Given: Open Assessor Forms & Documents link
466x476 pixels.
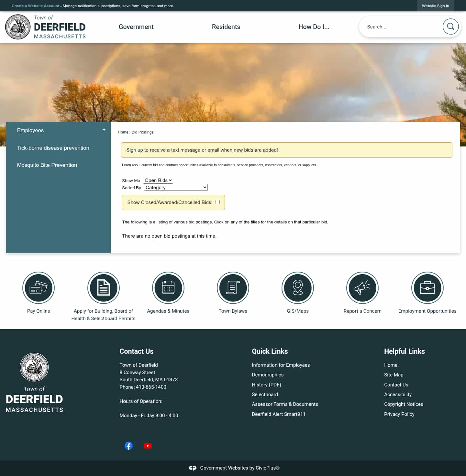Looking at the screenshot, I should pos(285,404).
